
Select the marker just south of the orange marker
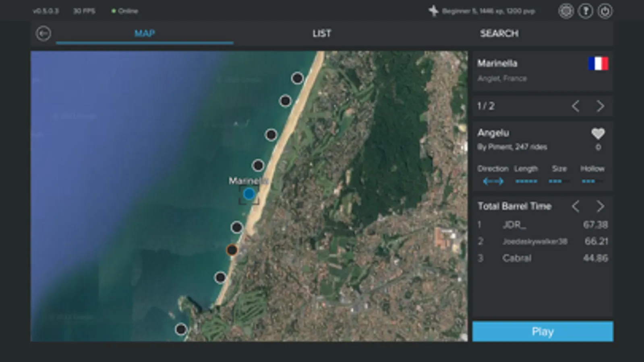[220, 277]
